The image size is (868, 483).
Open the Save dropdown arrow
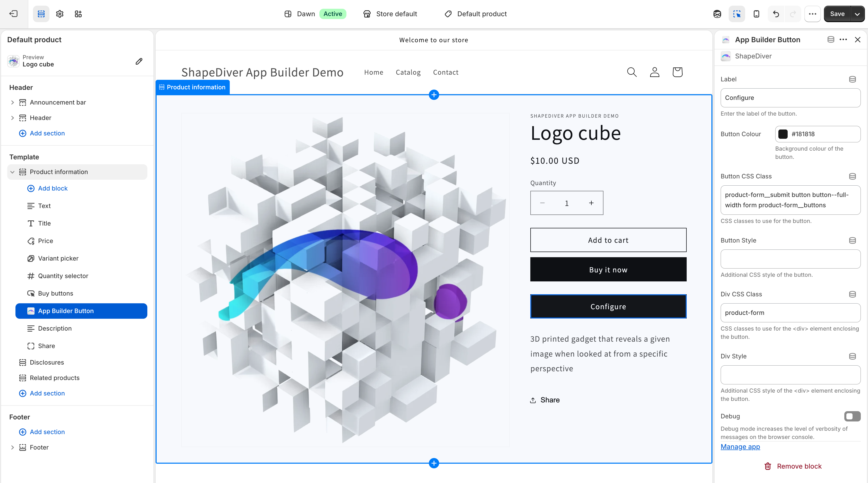857,14
